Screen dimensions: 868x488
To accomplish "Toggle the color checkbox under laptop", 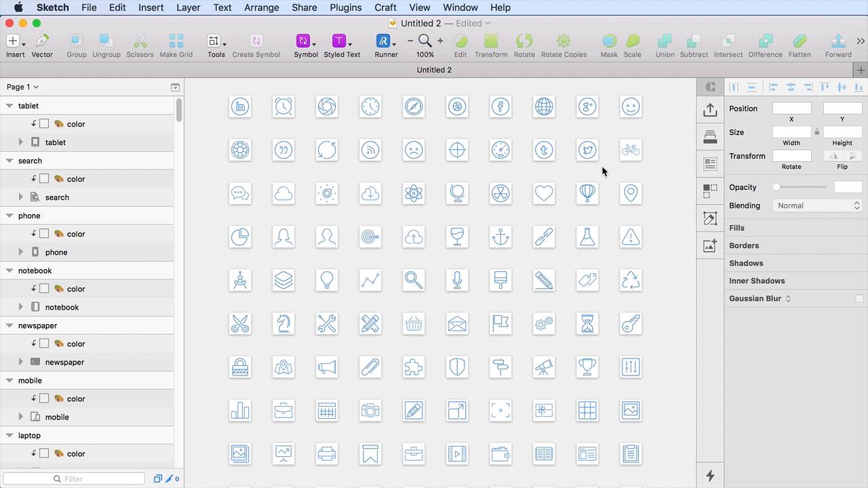I will point(44,453).
